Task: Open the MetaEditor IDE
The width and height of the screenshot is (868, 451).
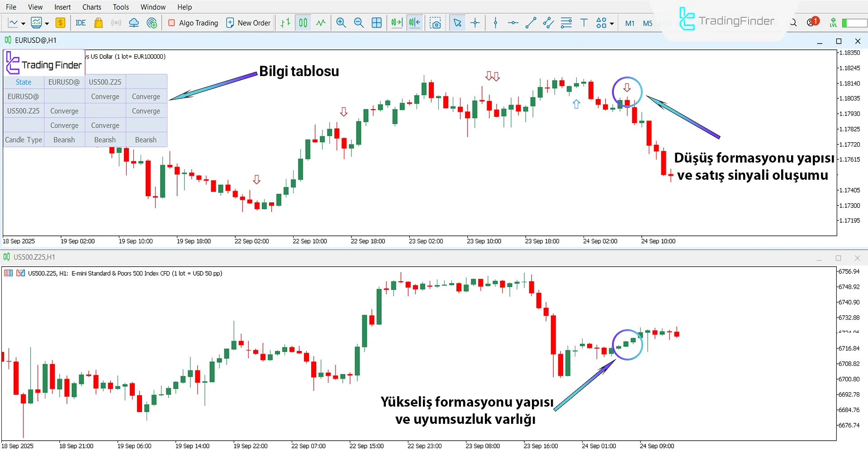Action: tap(81, 23)
